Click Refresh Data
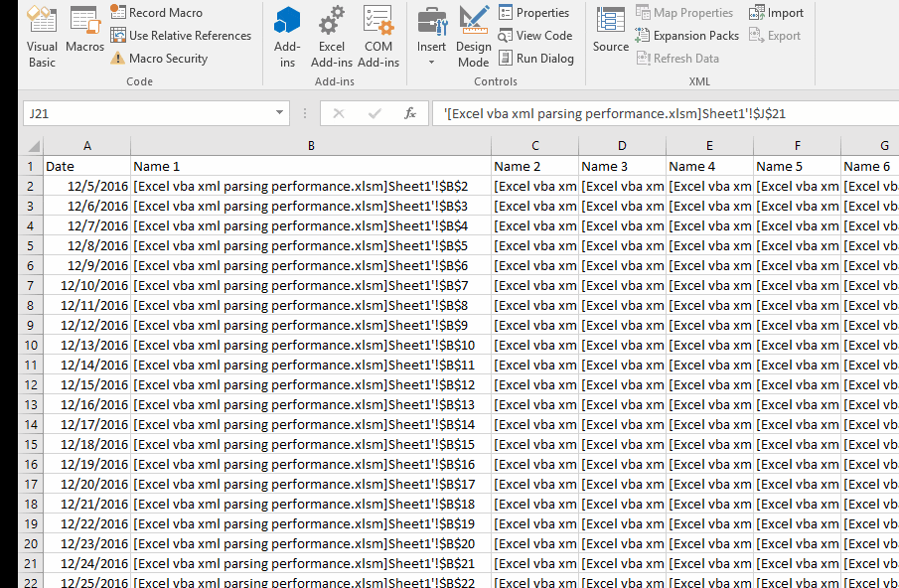Viewport: 899px width, 588px height. [x=677, y=58]
